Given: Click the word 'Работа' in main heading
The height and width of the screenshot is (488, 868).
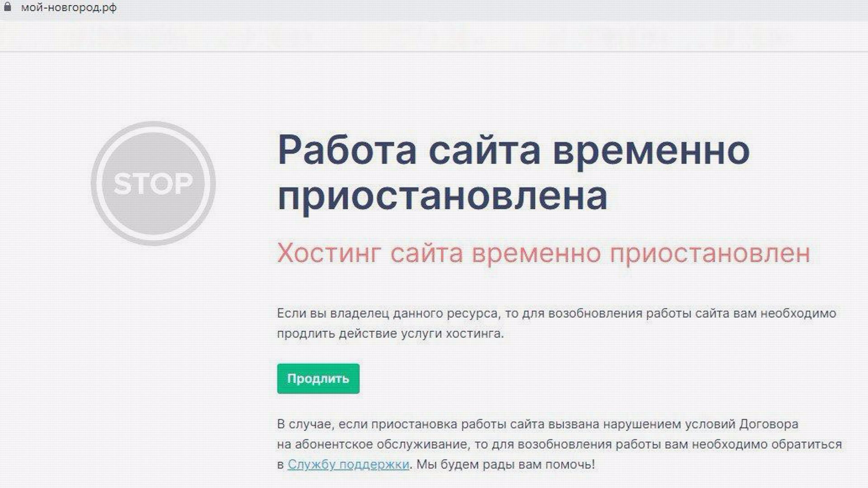Looking at the screenshot, I should (347, 150).
